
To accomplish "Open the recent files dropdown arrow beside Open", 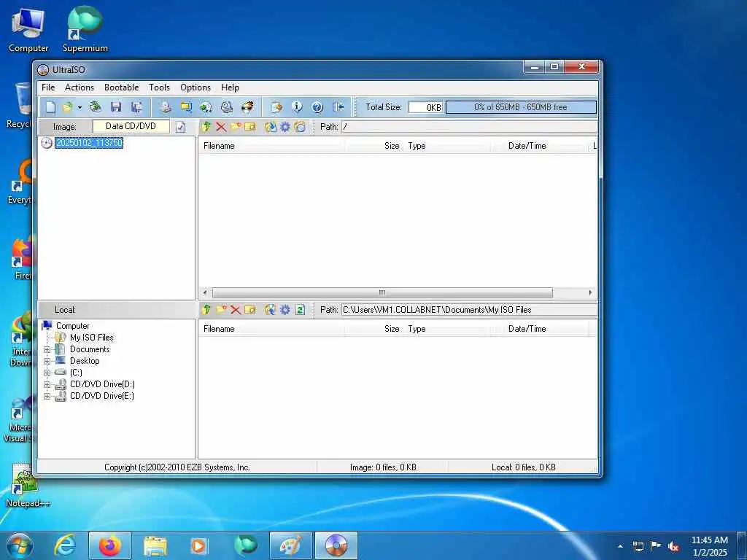I will pyautogui.click(x=80, y=107).
